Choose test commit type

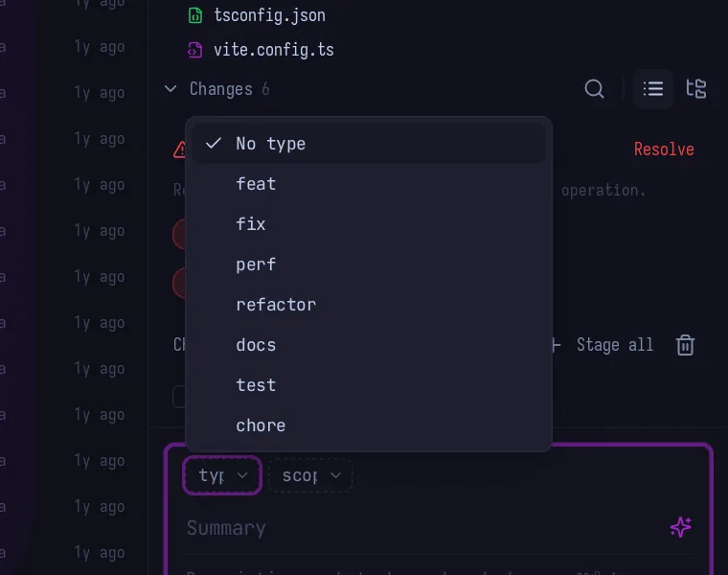point(368,385)
